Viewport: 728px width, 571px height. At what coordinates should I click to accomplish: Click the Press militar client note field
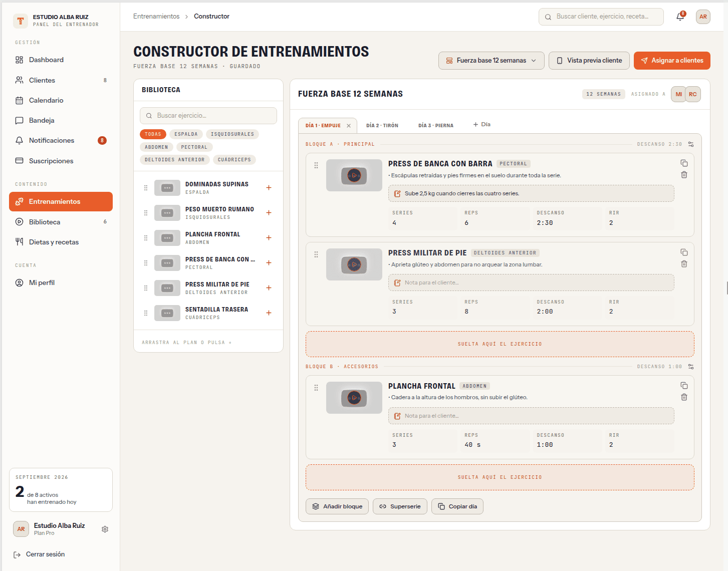point(531,282)
